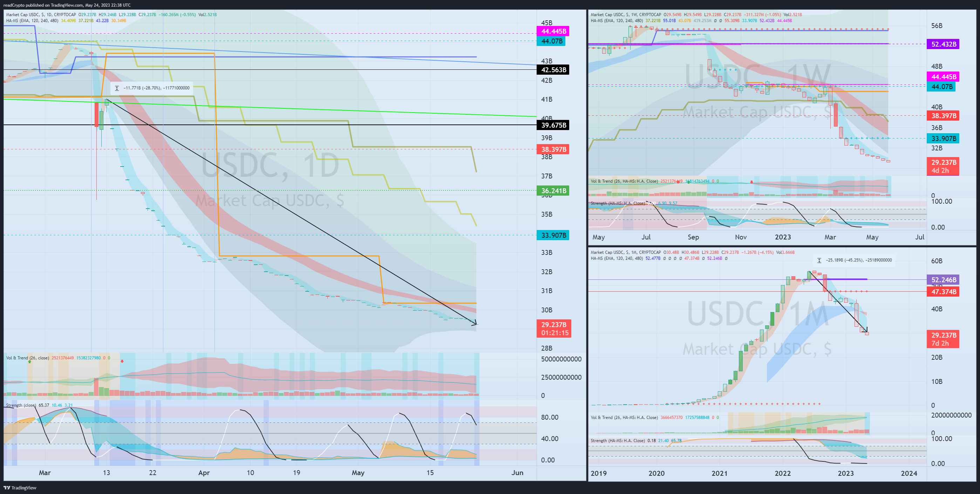
Task: Click the red 47.374B label on monthly axis
Action: (943, 292)
